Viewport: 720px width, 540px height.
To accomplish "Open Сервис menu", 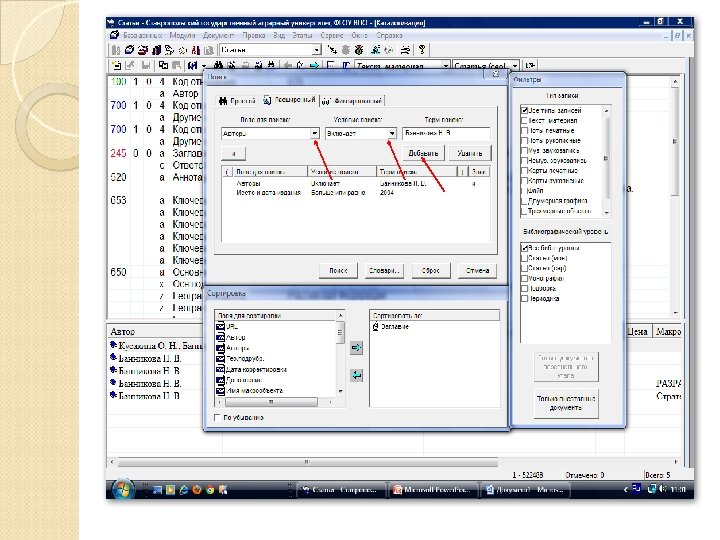I will coord(332,35).
